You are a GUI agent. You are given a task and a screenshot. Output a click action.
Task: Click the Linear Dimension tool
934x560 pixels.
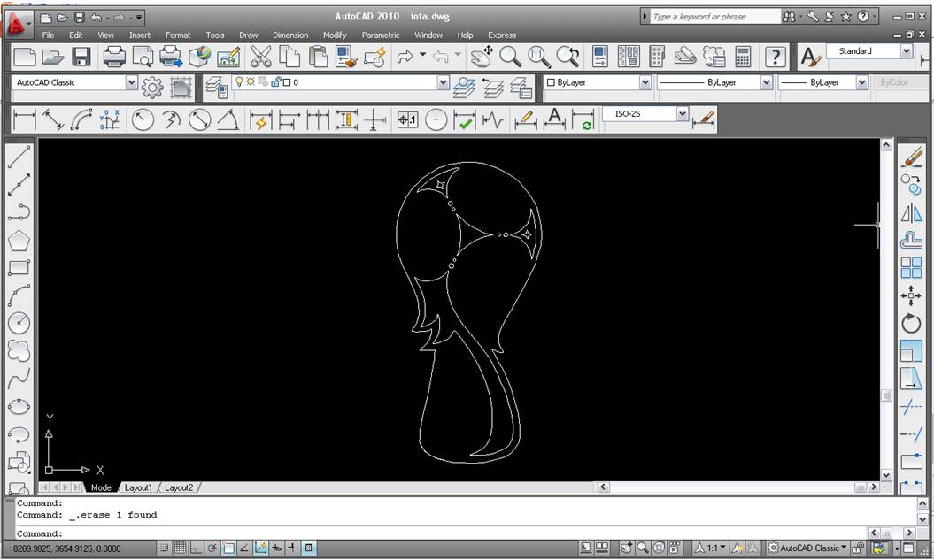(25, 119)
